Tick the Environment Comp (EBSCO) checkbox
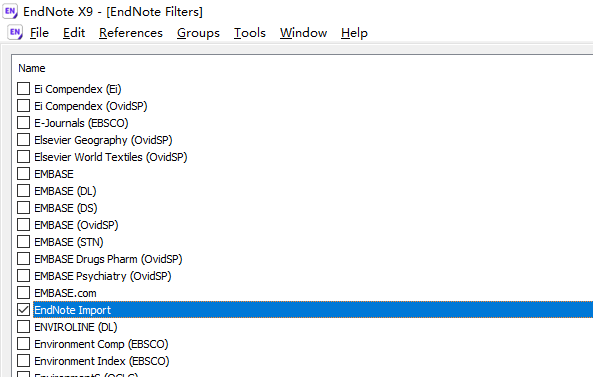 23,344
